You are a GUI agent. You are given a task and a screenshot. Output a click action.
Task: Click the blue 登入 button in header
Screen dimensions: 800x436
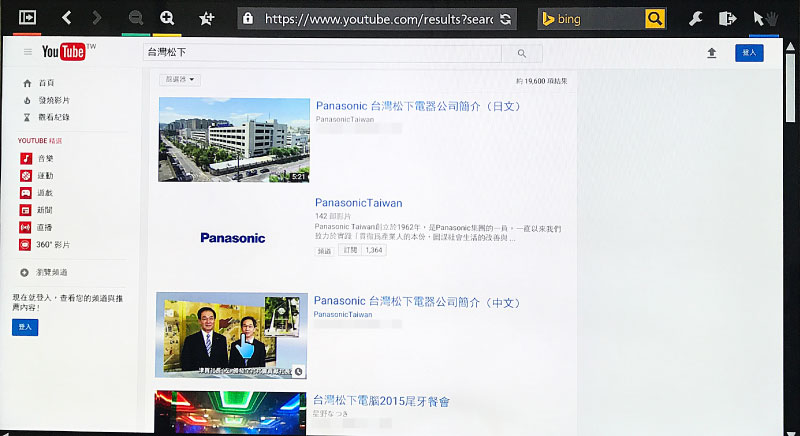coord(749,53)
